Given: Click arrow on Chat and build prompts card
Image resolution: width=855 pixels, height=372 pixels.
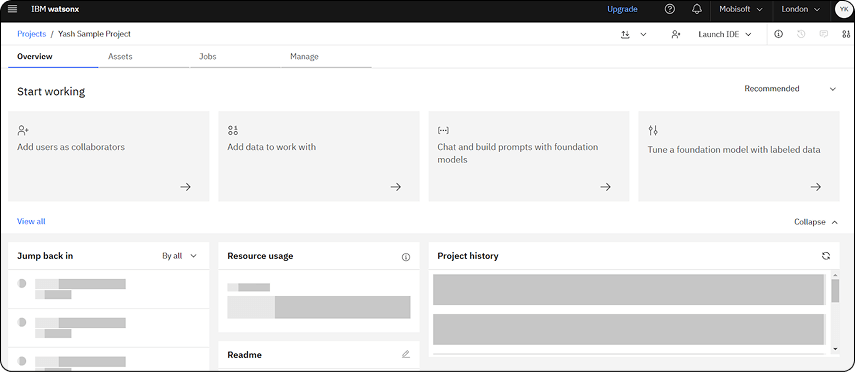Looking at the screenshot, I should coord(605,187).
